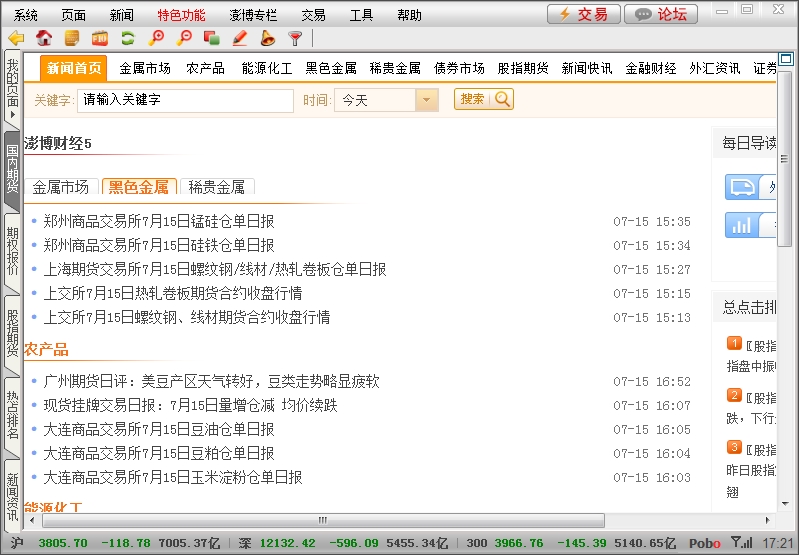Screen dimensions: 799x555
Task: Click the red pencil drawing icon
Action: point(239,39)
